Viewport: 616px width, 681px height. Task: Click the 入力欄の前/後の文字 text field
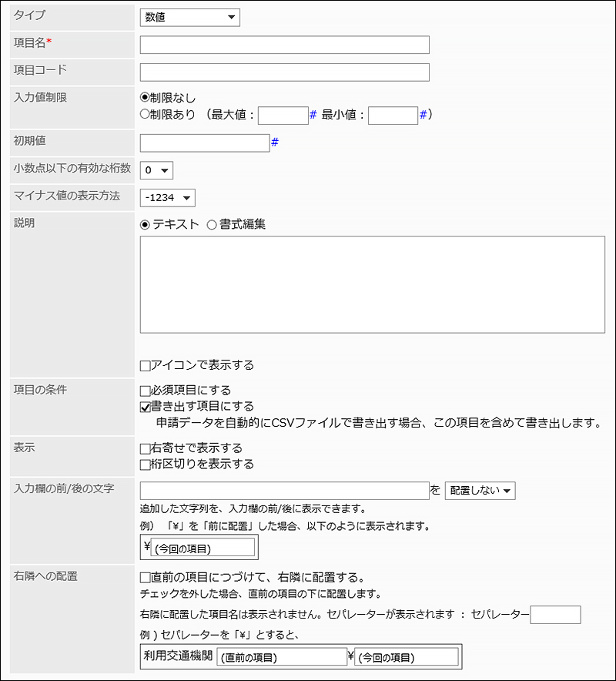coord(284,491)
